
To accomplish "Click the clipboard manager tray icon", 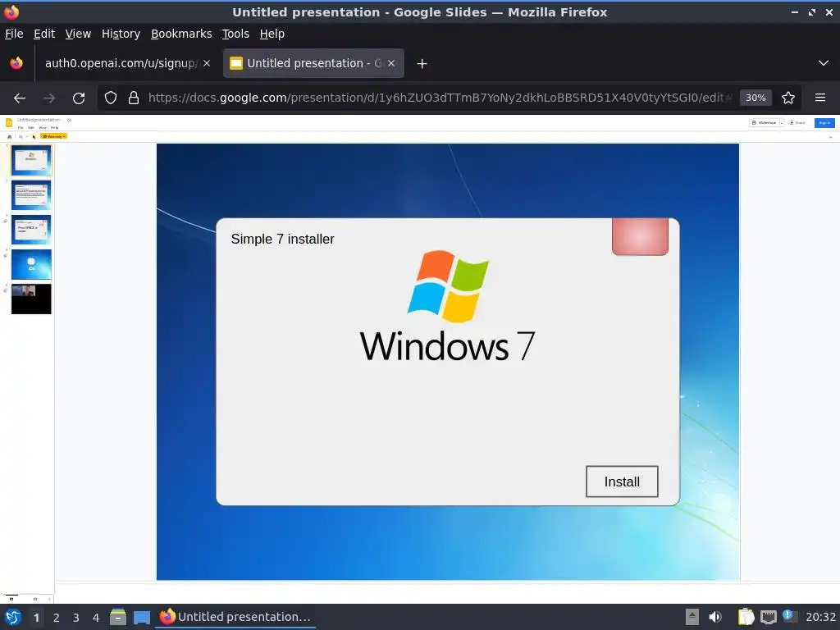I will click(746, 617).
